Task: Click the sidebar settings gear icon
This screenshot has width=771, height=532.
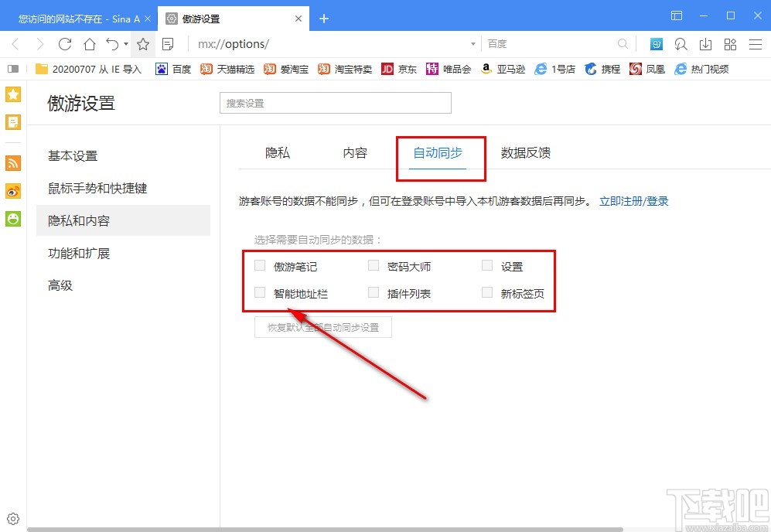Action: 13,519
